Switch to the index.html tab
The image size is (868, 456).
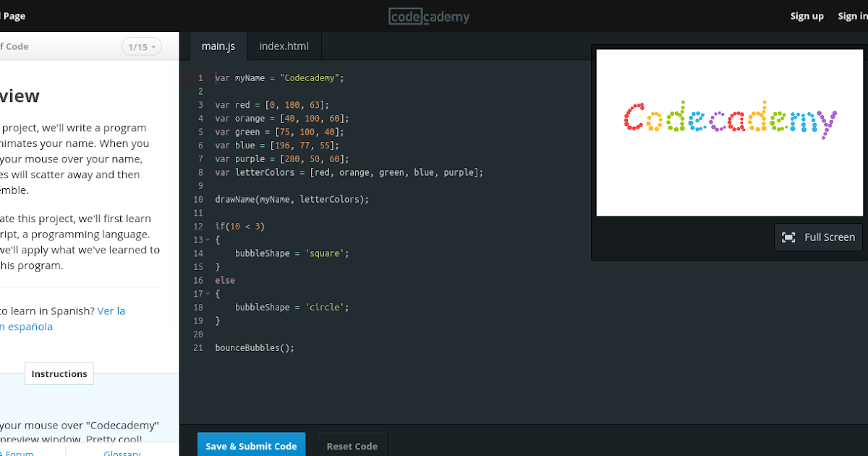(x=284, y=46)
